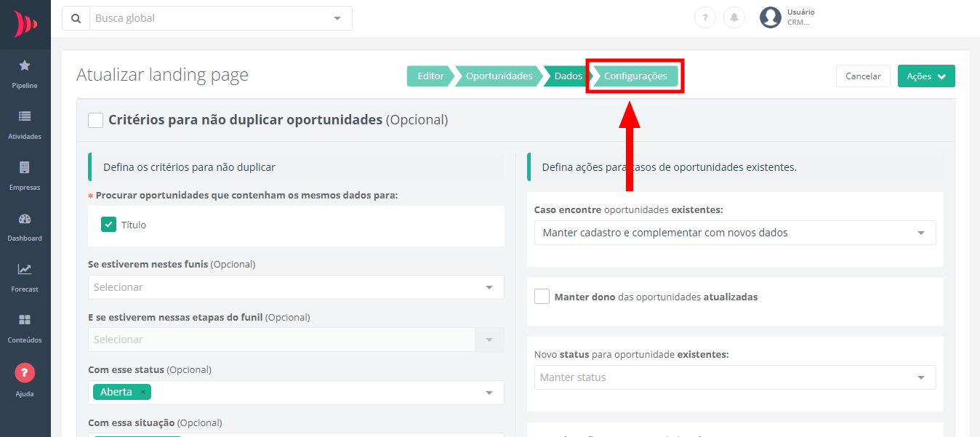This screenshot has width=980, height=437.
Task: Click the top bar question mark help icon
Action: [704, 17]
